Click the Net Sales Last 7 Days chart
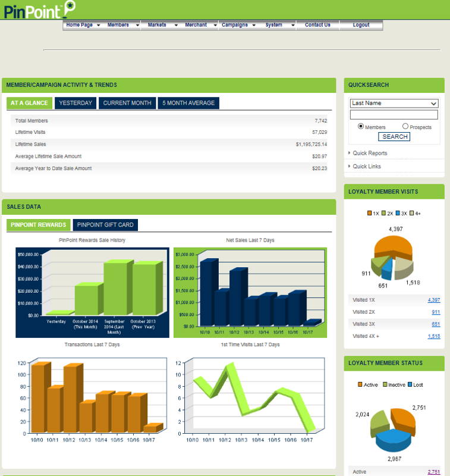450x476 pixels. 250,292
